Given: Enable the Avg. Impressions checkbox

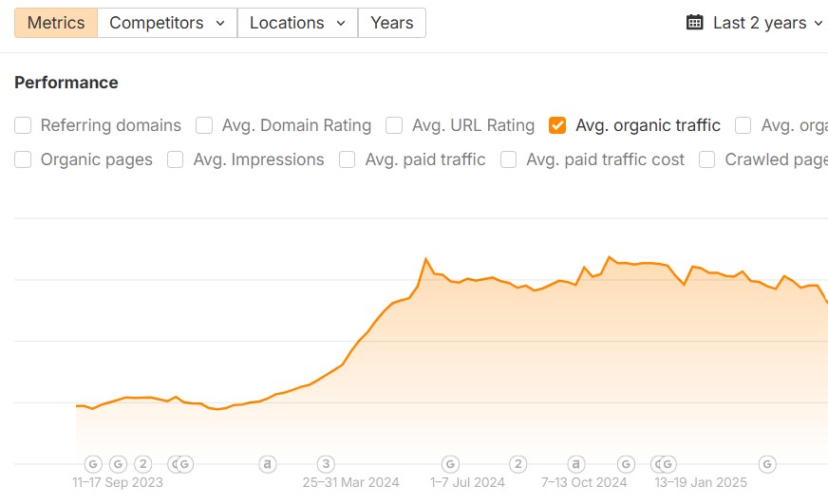Looking at the screenshot, I should coord(176,159).
